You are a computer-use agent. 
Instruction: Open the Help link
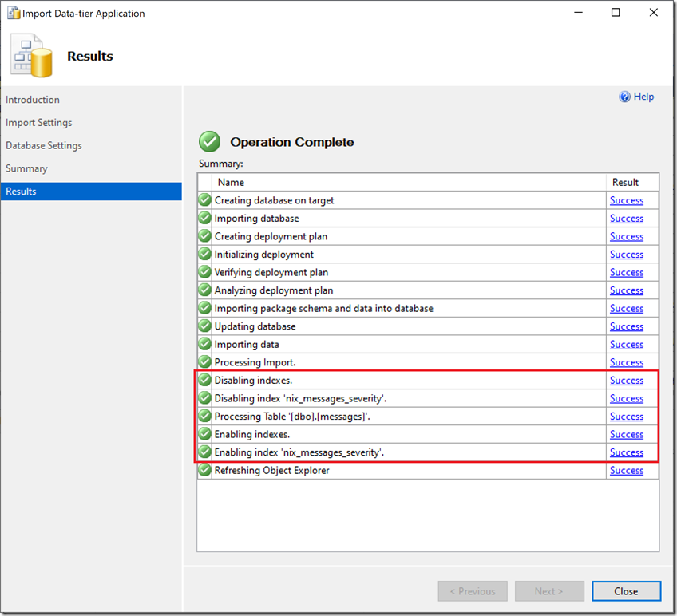point(643,97)
